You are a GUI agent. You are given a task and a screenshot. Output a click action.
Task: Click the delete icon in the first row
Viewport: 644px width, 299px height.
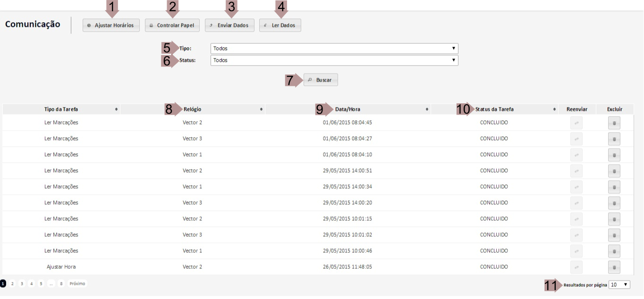(x=614, y=123)
